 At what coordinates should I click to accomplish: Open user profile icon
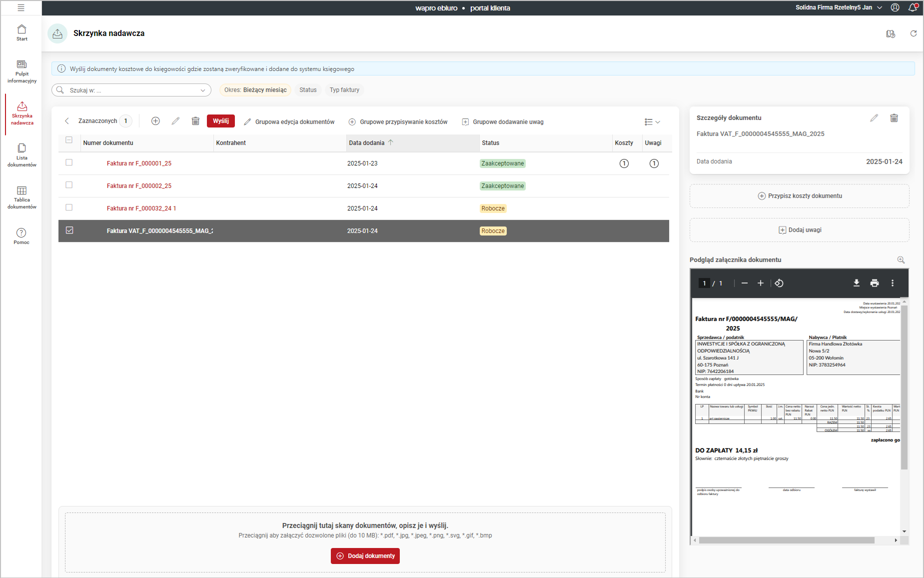(895, 7)
